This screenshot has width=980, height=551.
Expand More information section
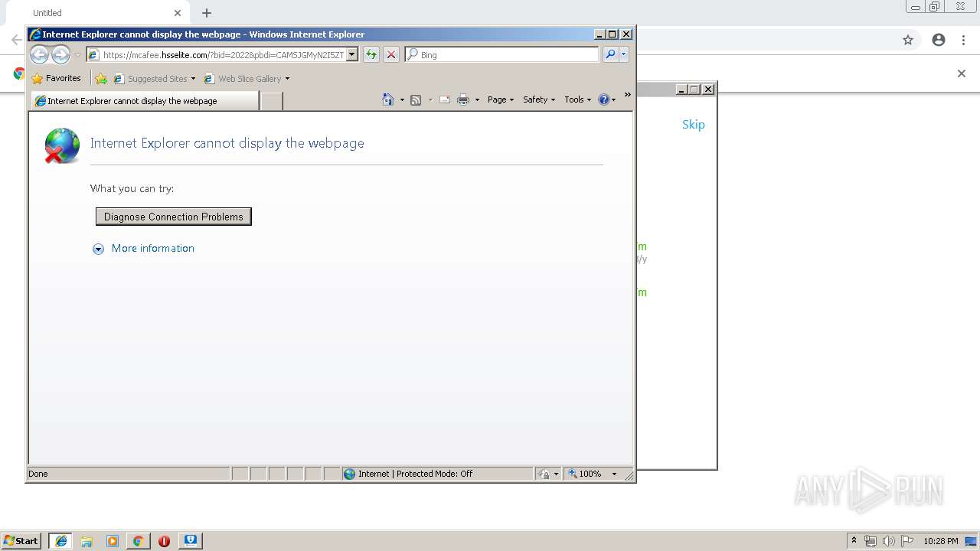coord(98,249)
